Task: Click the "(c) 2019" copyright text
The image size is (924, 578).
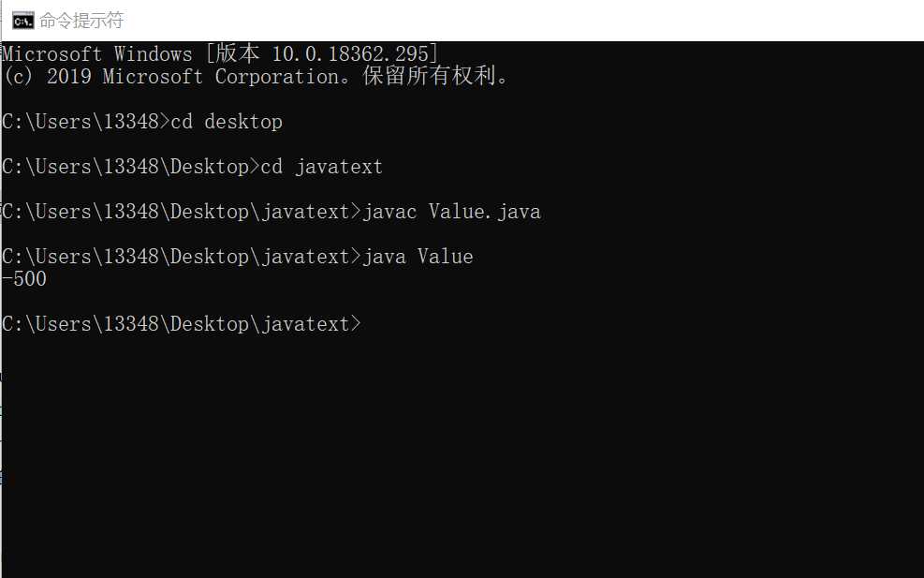Action: coord(47,77)
